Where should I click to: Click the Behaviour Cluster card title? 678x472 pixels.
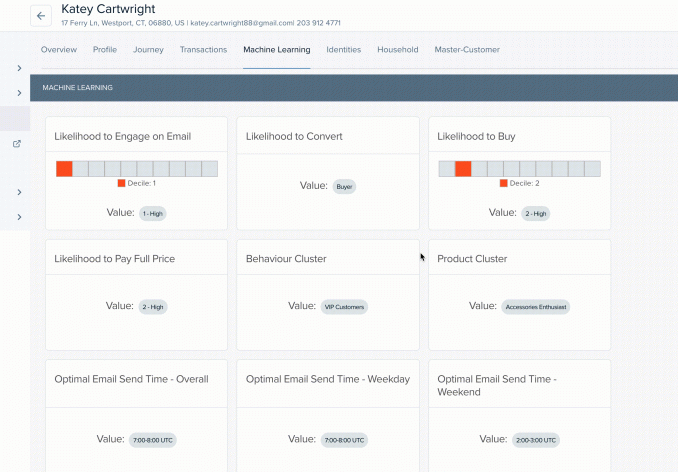tap(286, 259)
